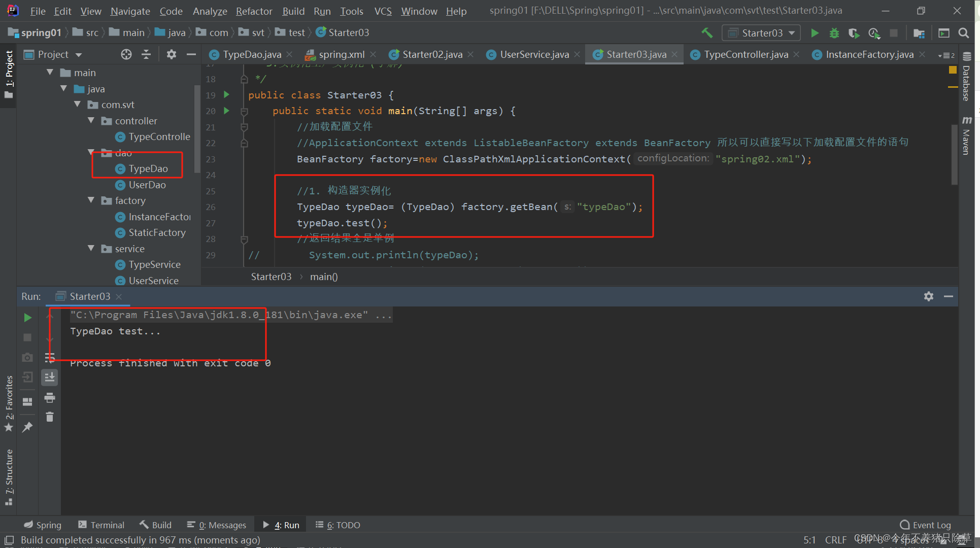The width and height of the screenshot is (980, 548).
Task: Select StaticFactory in project tree
Action: coord(157,232)
